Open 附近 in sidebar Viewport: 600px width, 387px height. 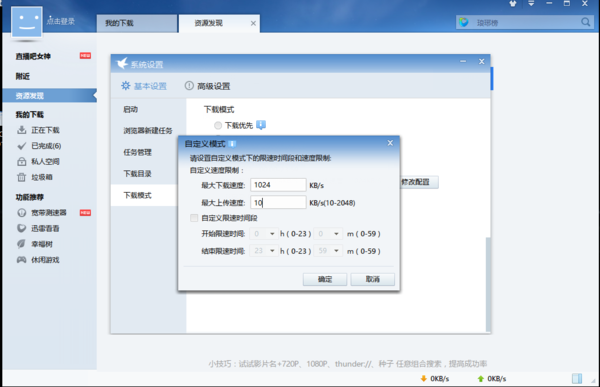pyautogui.click(x=23, y=76)
